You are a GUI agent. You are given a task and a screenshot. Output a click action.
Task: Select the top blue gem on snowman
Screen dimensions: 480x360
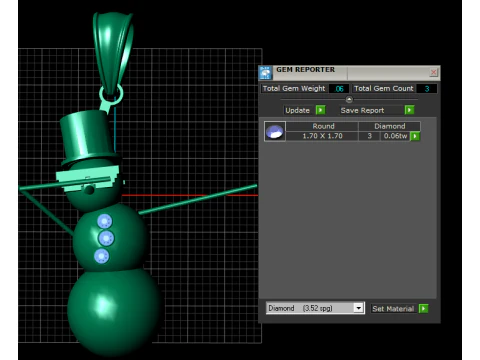[105, 221]
